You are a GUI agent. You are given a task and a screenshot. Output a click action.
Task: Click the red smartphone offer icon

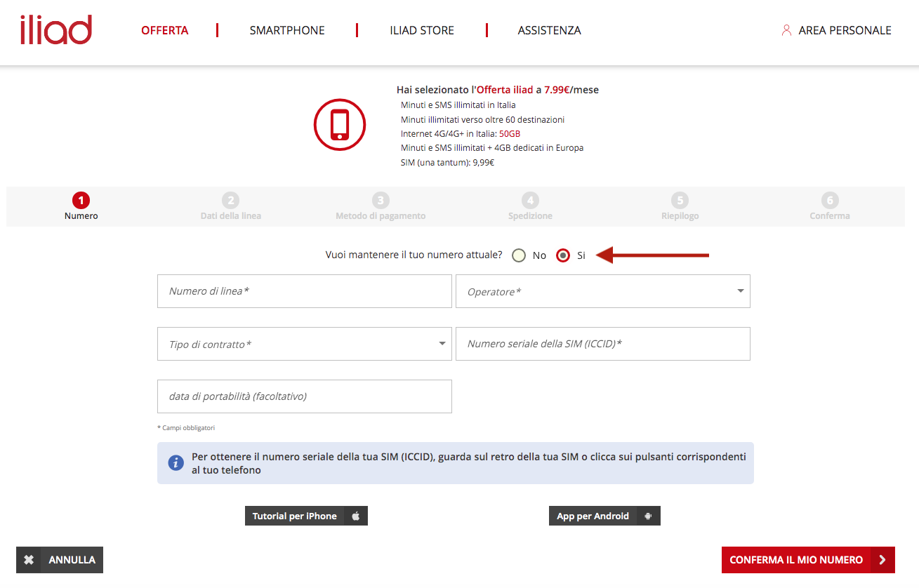pyautogui.click(x=340, y=124)
